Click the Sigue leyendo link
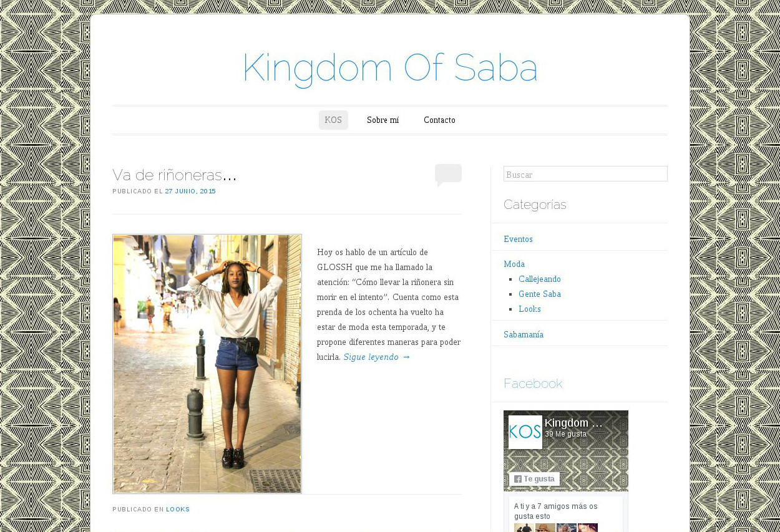Image resolution: width=780 pixels, height=532 pixels. click(377, 357)
